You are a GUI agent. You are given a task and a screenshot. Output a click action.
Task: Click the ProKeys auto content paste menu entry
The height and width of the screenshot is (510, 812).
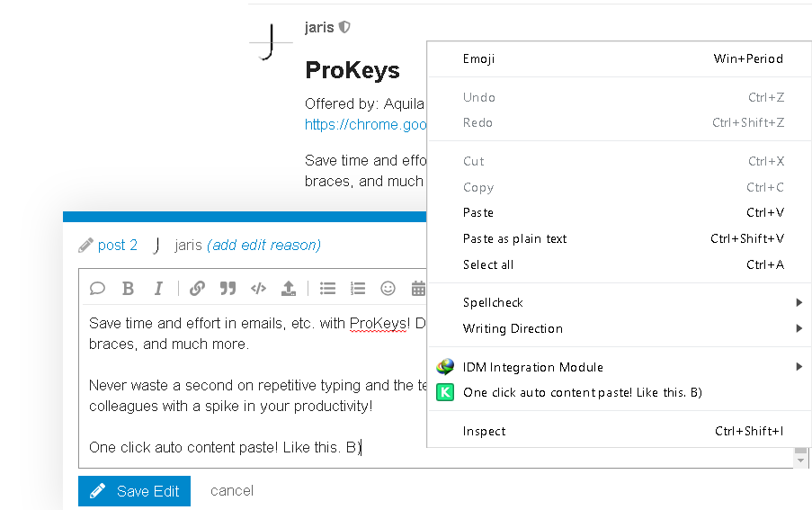(x=582, y=392)
